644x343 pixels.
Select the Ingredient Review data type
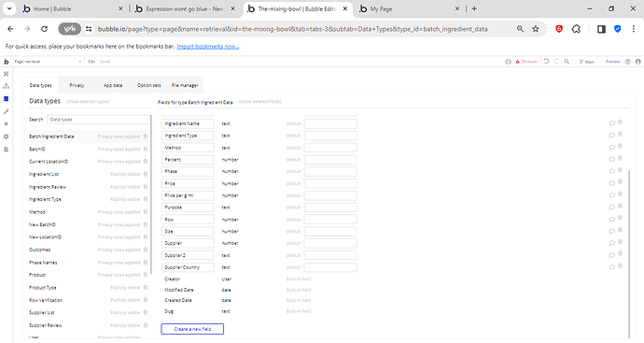48,187
